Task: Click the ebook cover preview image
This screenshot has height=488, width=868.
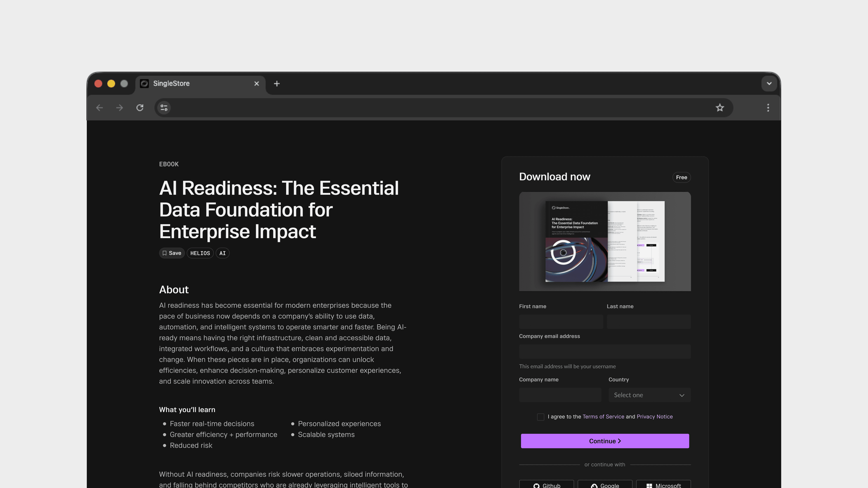Action: coord(605,242)
